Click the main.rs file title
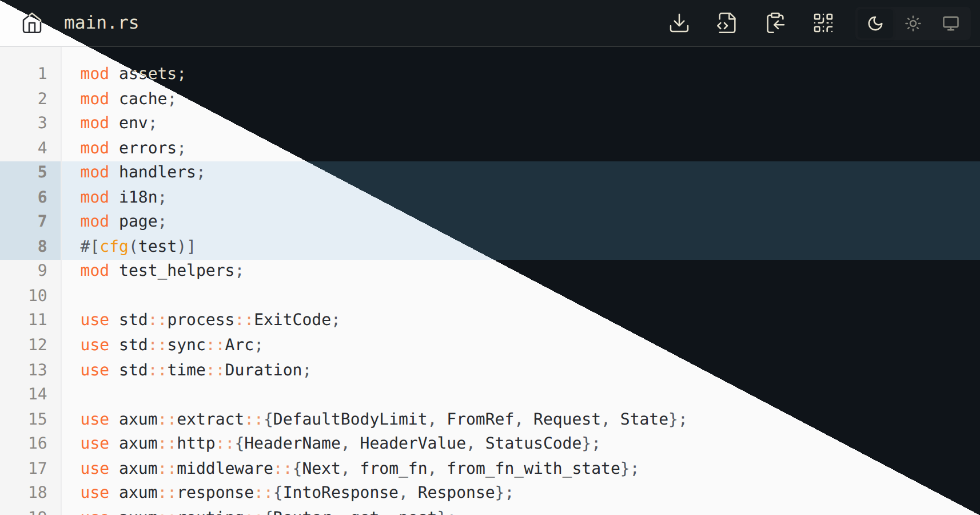Screen dimensions: 980x515 101,23
